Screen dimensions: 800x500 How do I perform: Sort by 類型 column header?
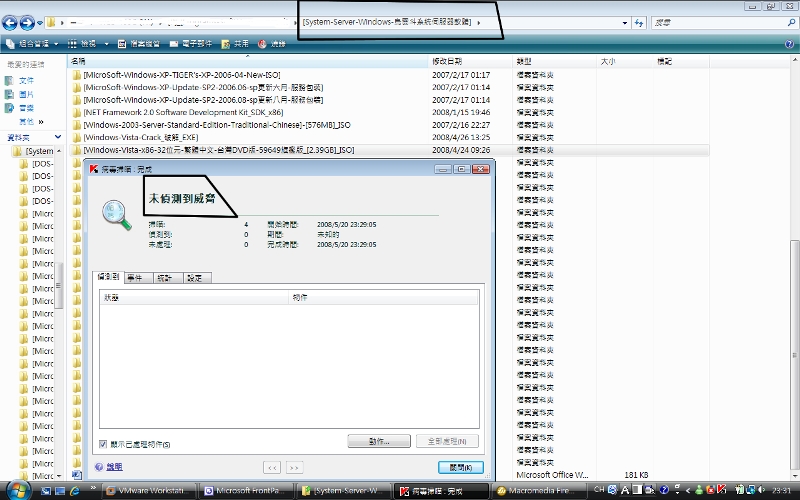[x=554, y=61]
